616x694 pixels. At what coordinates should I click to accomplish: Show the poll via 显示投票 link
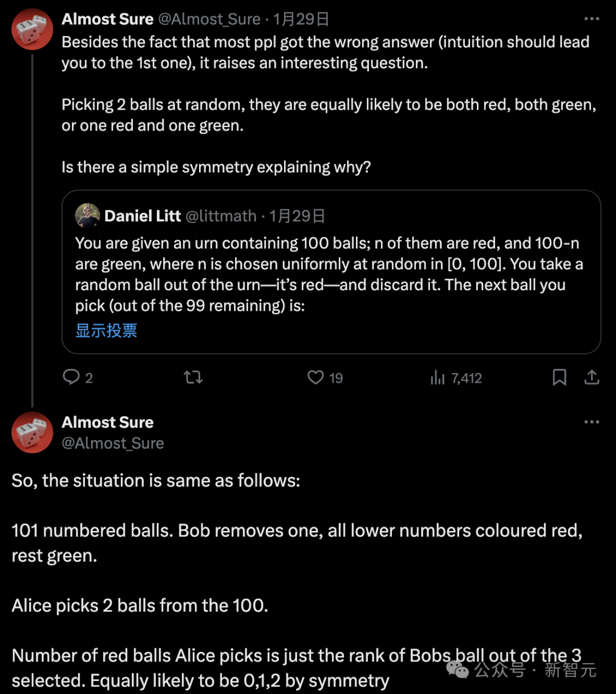[x=106, y=330]
